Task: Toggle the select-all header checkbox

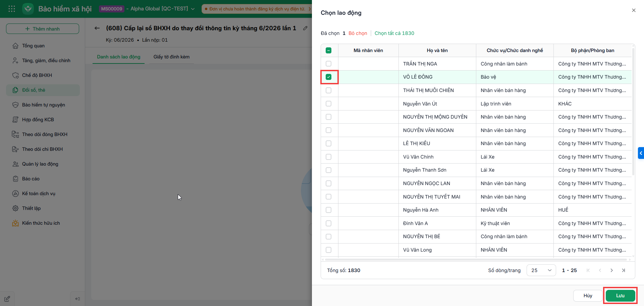Action: [328, 50]
